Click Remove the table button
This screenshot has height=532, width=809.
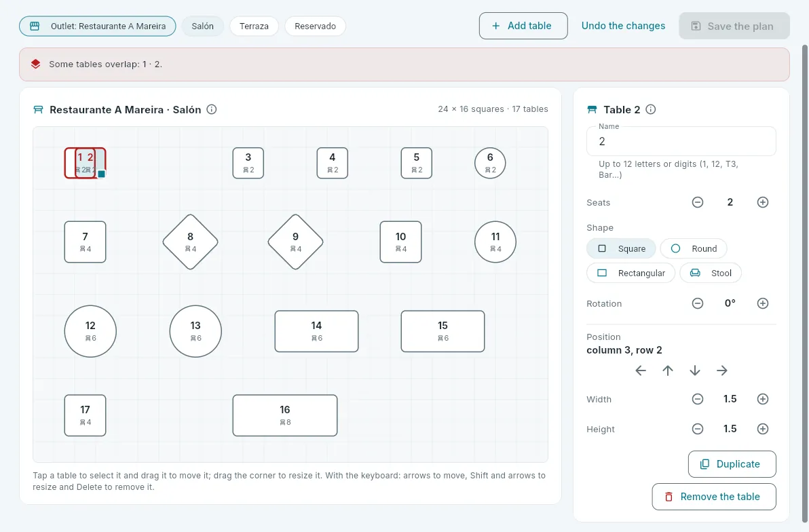point(713,497)
